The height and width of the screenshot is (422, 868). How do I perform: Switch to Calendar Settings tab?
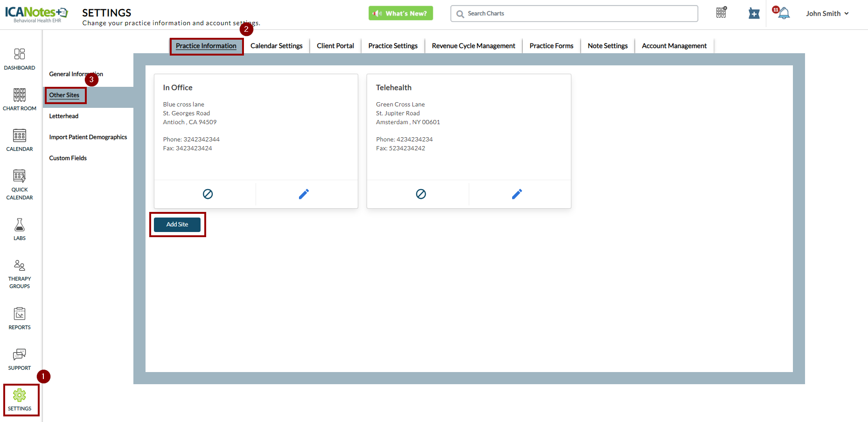pyautogui.click(x=277, y=46)
